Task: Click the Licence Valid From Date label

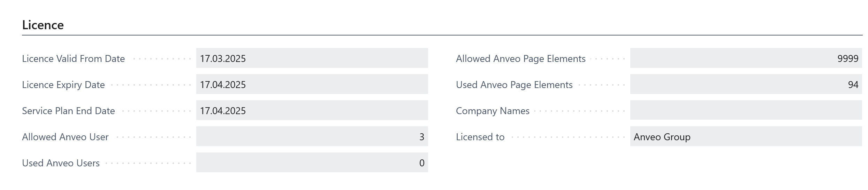Action: click(74, 58)
